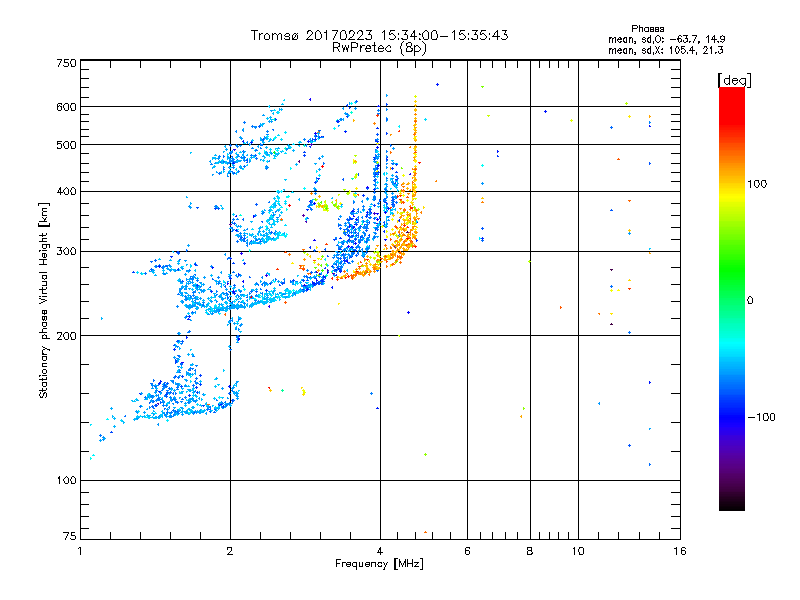
Task: Click the x-axis tick label '6'
Action: pyautogui.click(x=467, y=551)
